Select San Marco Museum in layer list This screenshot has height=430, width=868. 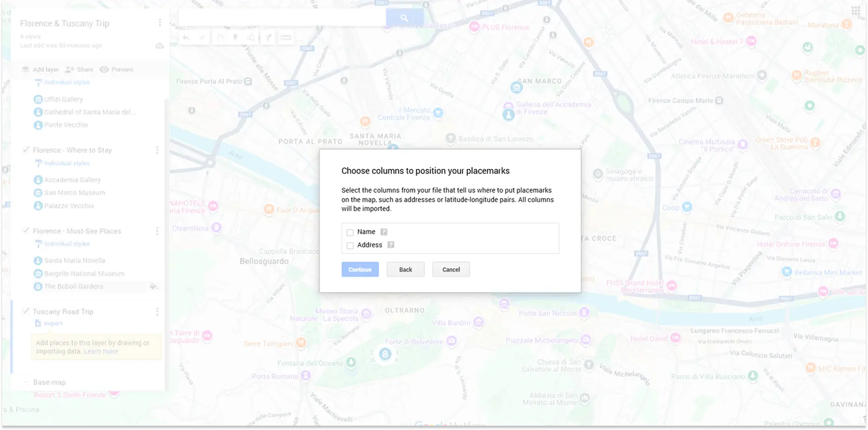pyautogui.click(x=74, y=193)
